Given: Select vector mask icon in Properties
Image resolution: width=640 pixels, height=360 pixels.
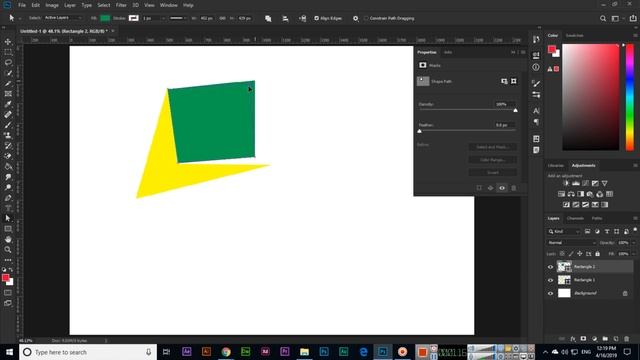Looking at the screenshot, I should [514, 81].
